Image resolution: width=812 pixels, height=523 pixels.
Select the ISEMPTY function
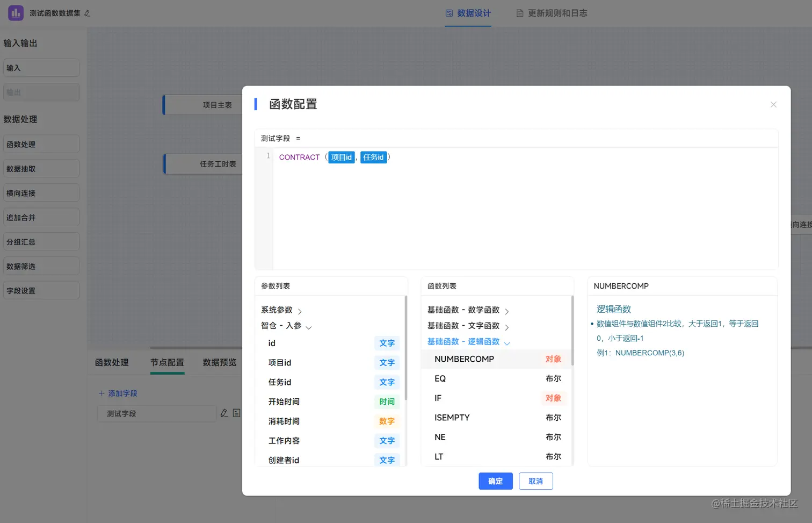tap(496, 418)
